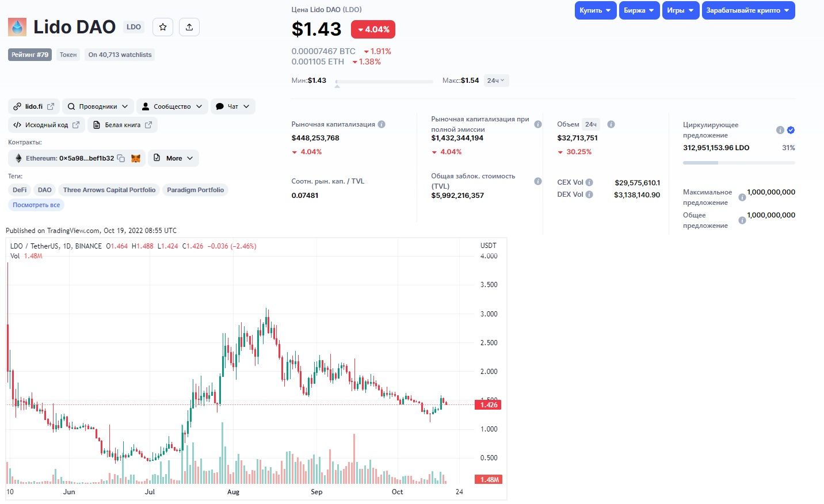Click the 1.48M volume label on chart axis
Image resolution: width=824 pixels, height=504 pixels.
point(489,479)
